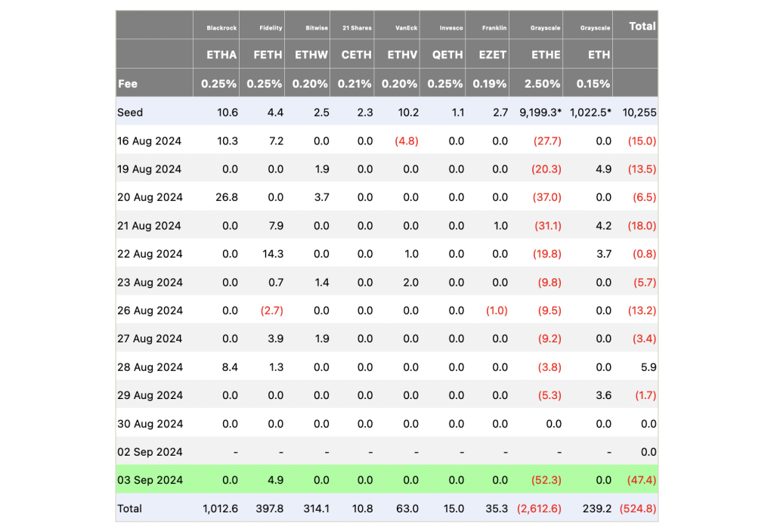Select the 30 Aug 2024 date
The image size is (774, 532).
tap(150, 424)
